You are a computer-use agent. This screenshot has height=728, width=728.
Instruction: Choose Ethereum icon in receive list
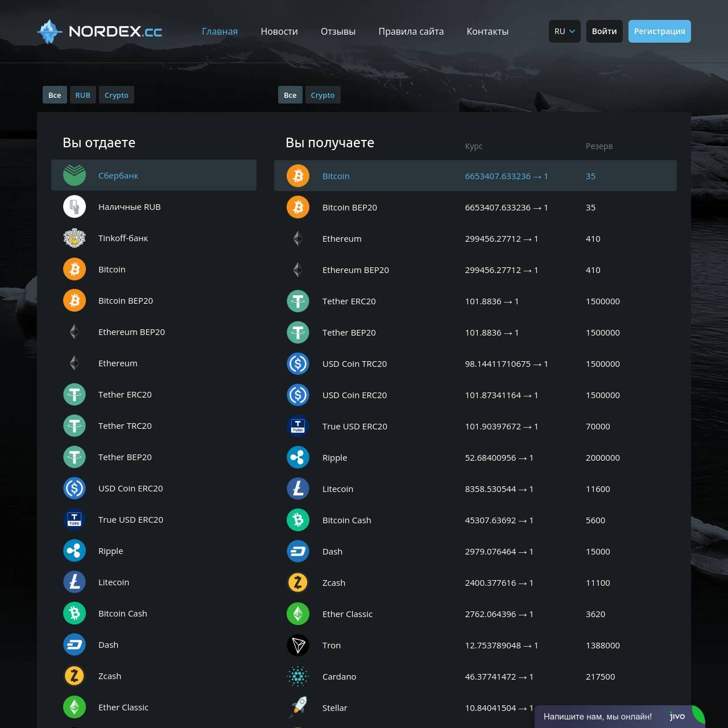pos(298,238)
